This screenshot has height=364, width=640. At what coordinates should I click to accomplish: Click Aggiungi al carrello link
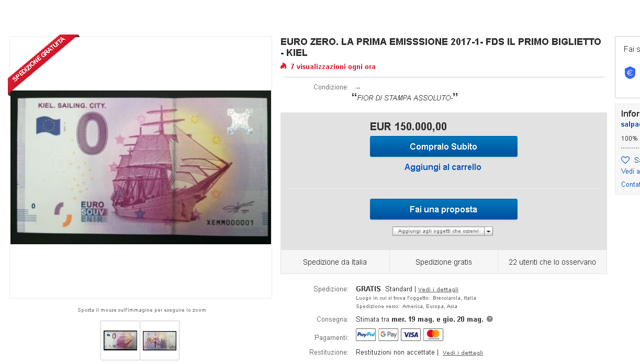(x=443, y=167)
